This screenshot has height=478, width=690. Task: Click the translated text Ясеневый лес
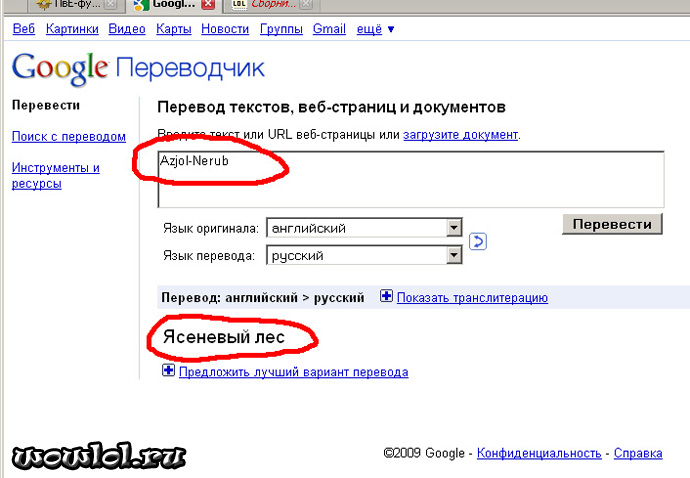pyautogui.click(x=224, y=337)
